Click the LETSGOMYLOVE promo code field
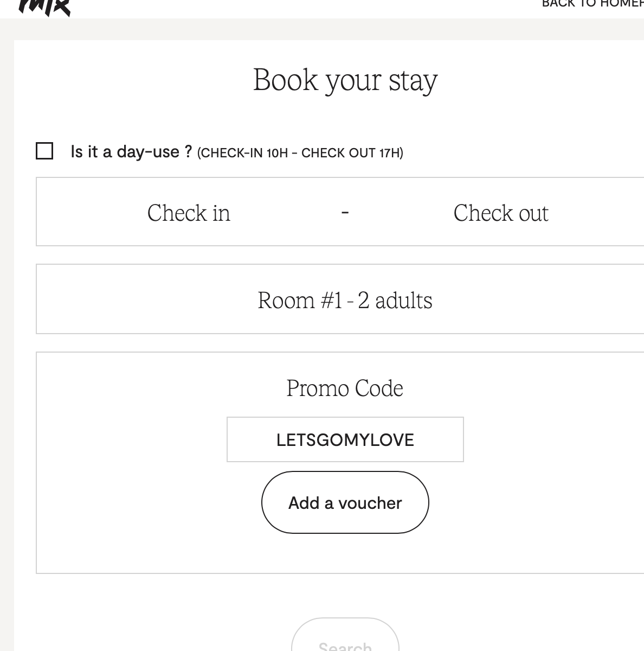Image resolution: width=644 pixels, height=651 pixels. click(x=345, y=439)
